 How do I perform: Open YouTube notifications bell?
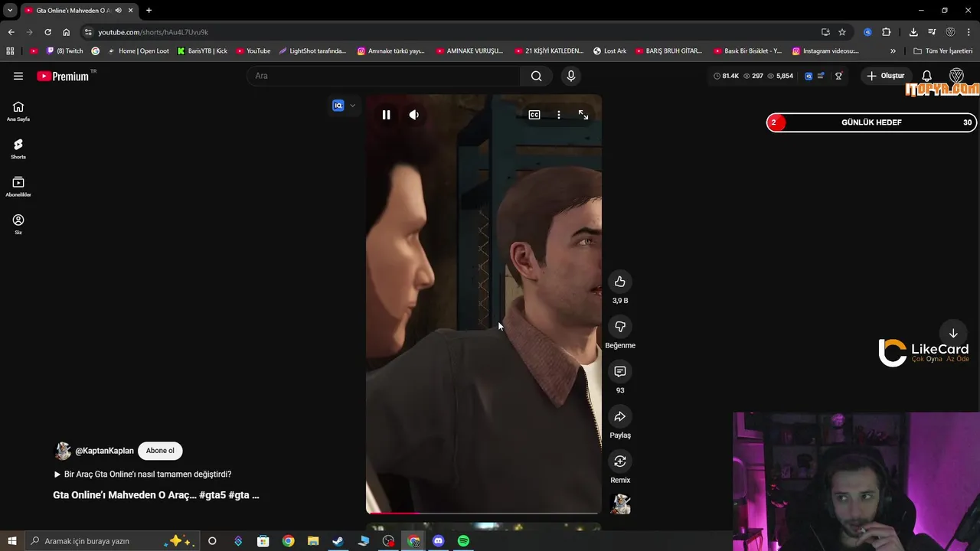click(926, 76)
